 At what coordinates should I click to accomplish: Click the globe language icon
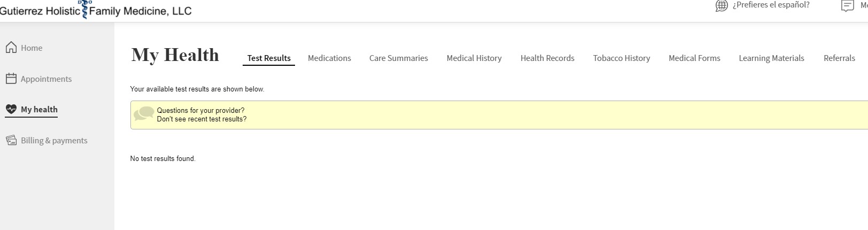point(722,5)
